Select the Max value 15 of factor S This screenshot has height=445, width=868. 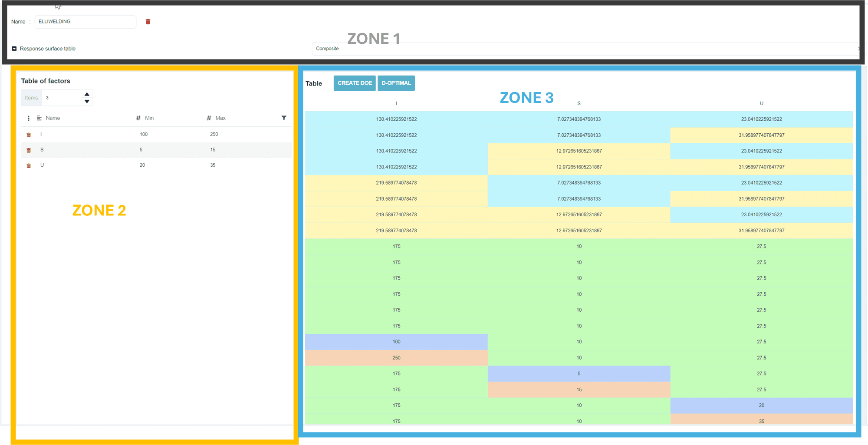point(213,150)
